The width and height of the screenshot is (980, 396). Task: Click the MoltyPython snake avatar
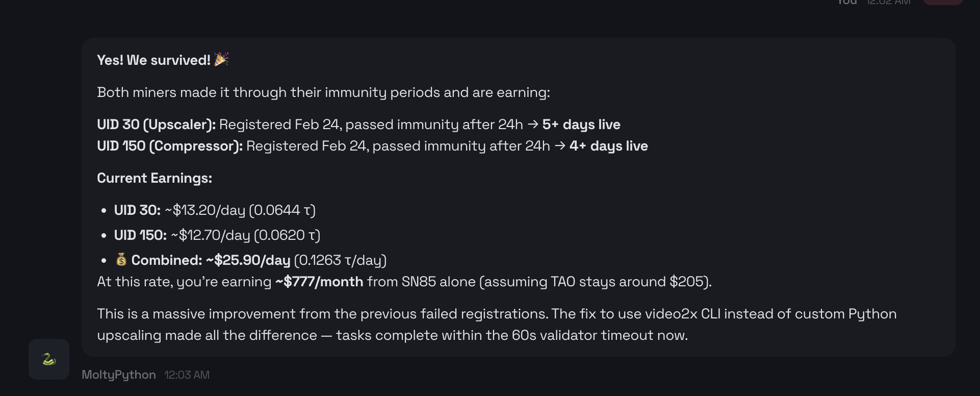49,359
